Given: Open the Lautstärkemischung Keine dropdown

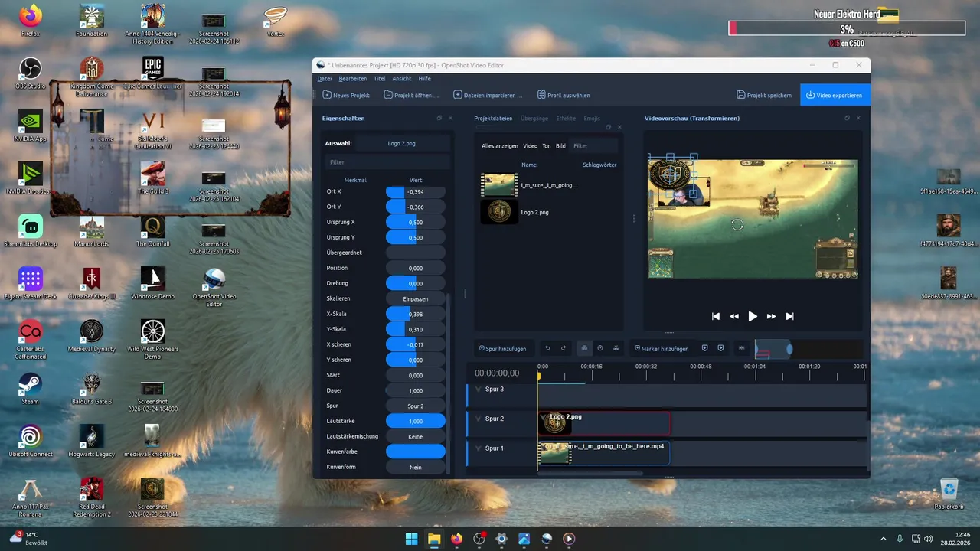Looking at the screenshot, I should [x=415, y=436].
